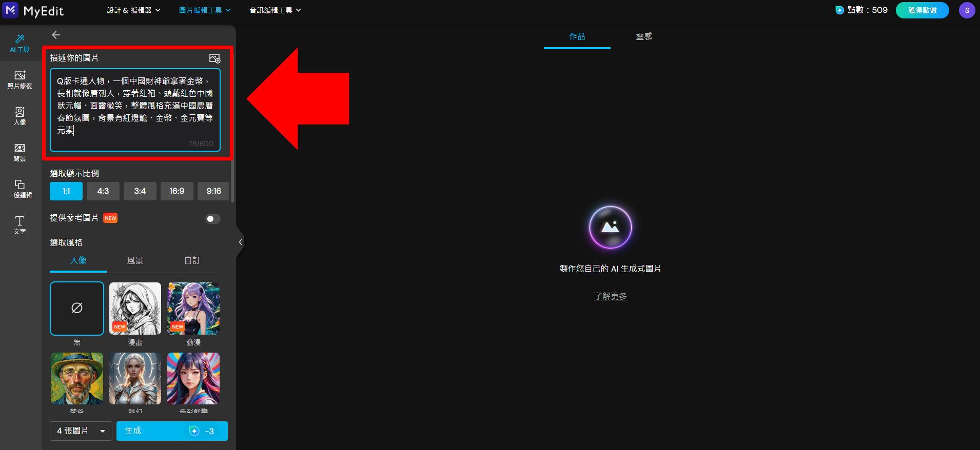Open the MyEdit logo home link
Image resolution: width=980 pixels, height=450 pixels.
(33, 10)
